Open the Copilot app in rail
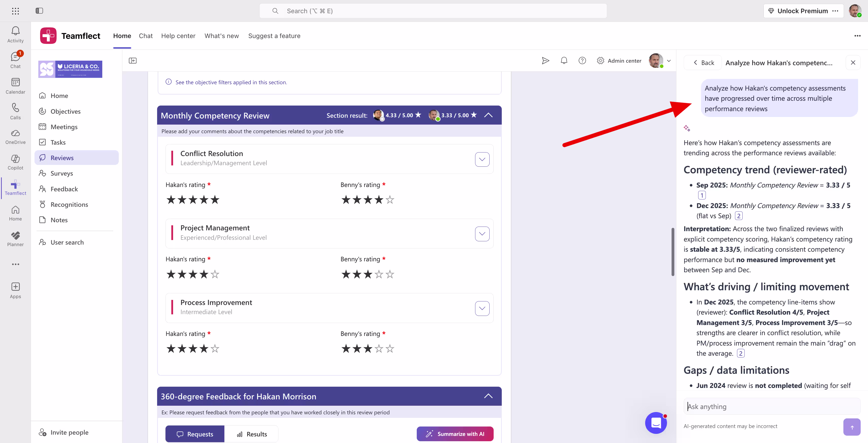The width and height of the screenshot is (868, 443). [15, 162]
